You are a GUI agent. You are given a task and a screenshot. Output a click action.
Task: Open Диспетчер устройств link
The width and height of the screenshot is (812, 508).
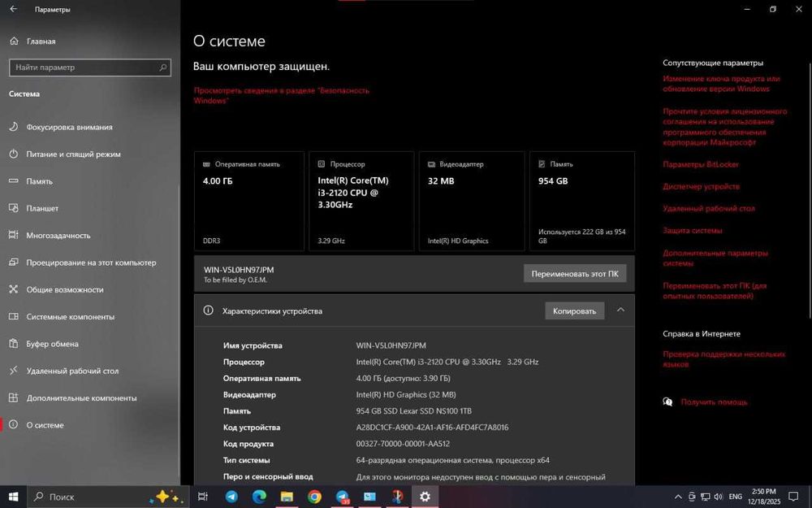point(702,187)
